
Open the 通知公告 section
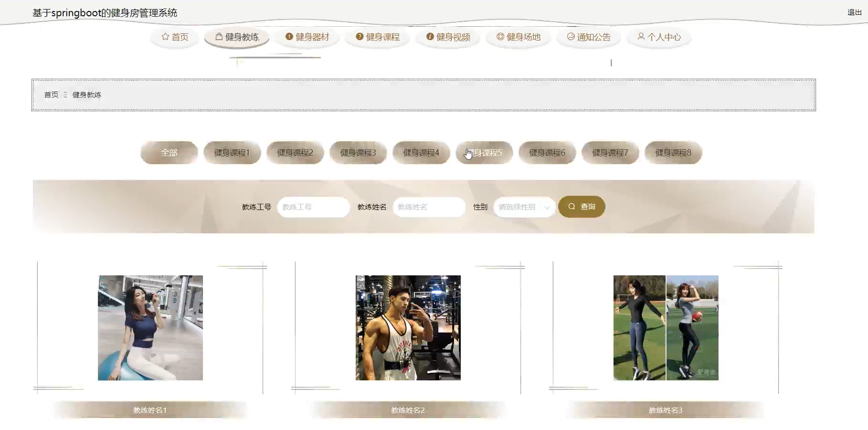(x=588, y=36)
